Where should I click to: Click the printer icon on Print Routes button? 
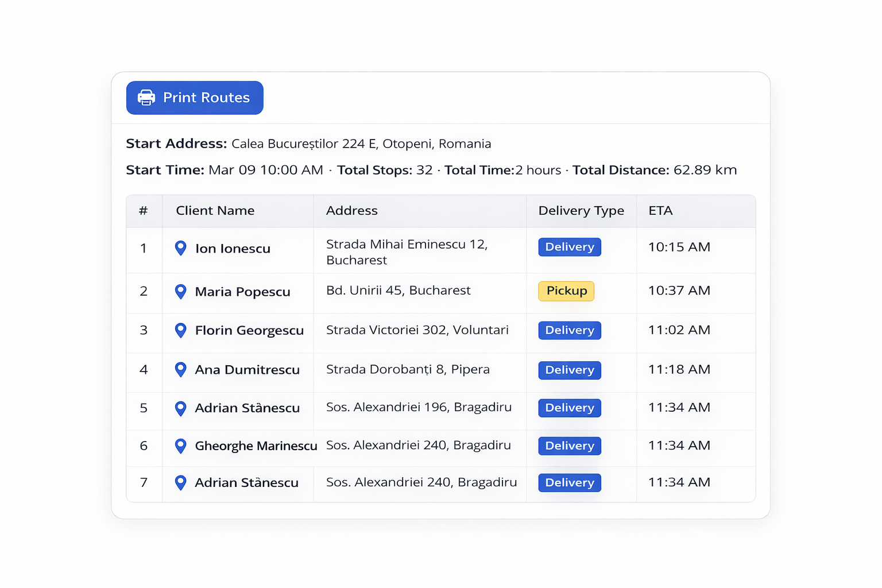[x=146, y=98]
